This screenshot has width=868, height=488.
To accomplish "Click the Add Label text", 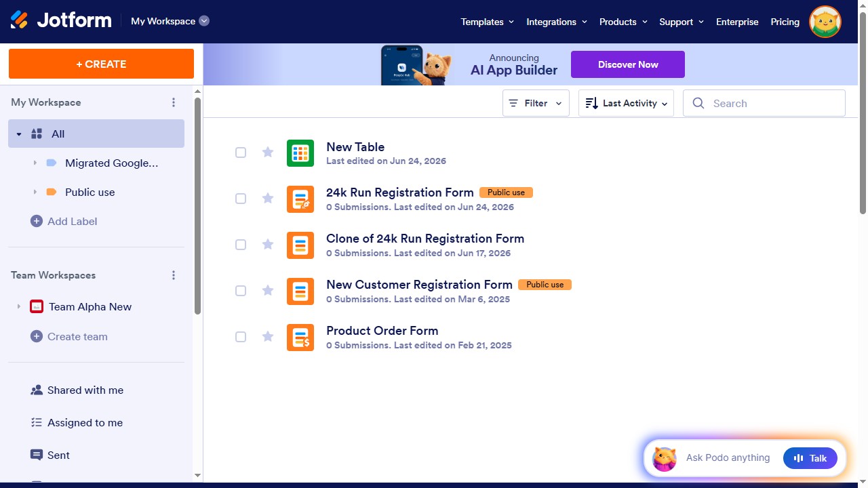I will click(73, 221).
